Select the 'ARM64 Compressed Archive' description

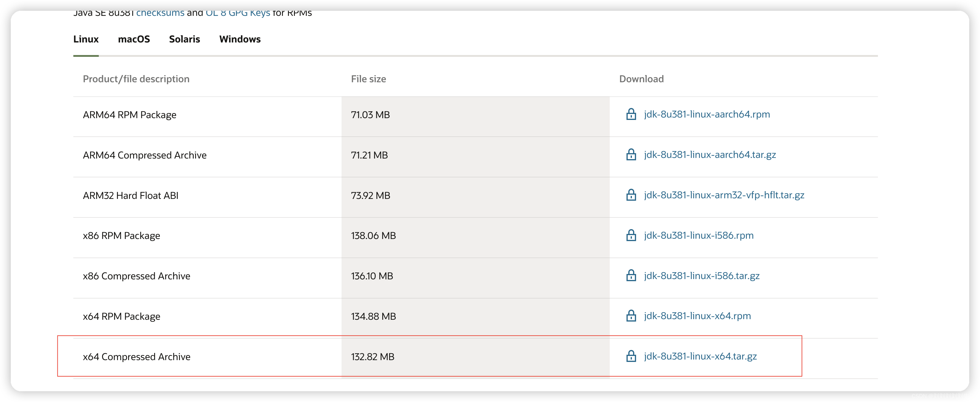pos(145,155)
